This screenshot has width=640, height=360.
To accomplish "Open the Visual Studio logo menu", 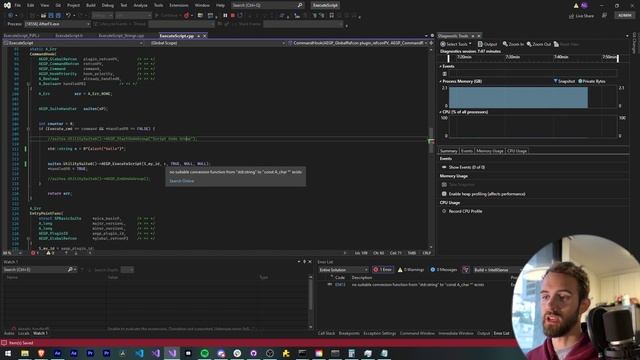I will coord(7,5).
